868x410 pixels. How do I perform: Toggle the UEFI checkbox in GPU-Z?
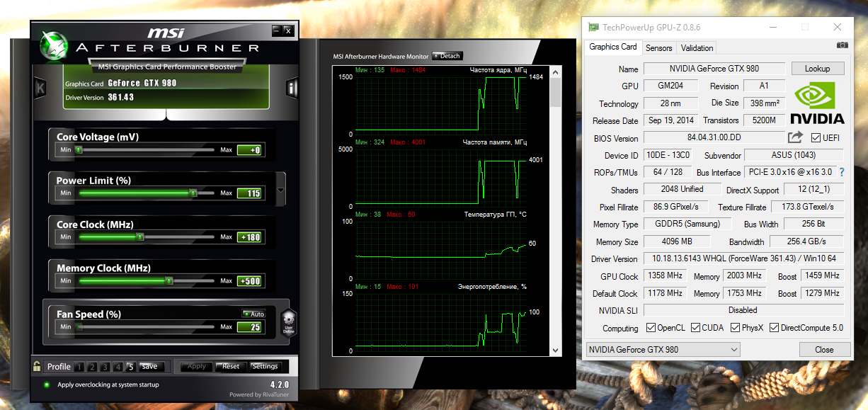click(x=816, y=138)
